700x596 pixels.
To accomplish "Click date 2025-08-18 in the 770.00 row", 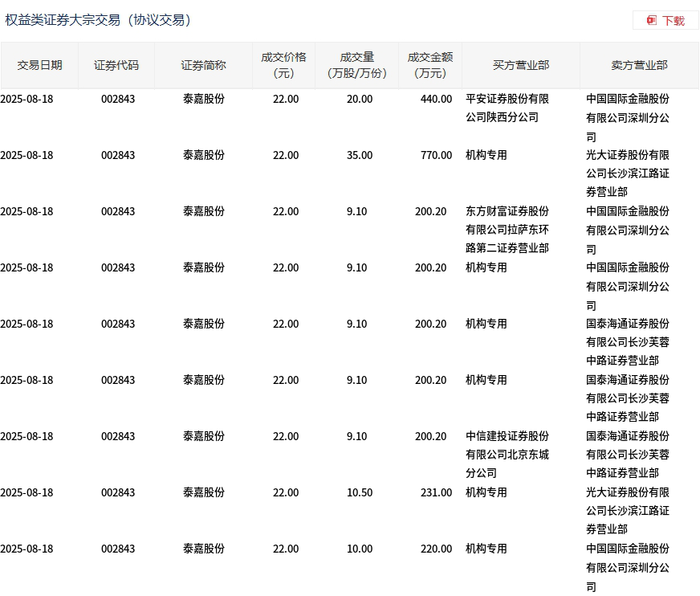I will pos(26,155).
